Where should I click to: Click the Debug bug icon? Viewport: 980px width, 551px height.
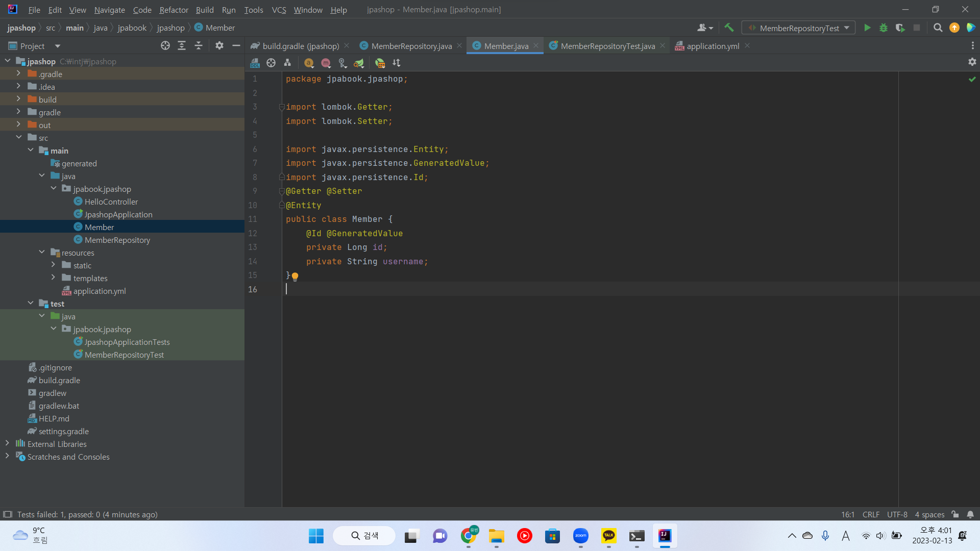coord(884,28)
